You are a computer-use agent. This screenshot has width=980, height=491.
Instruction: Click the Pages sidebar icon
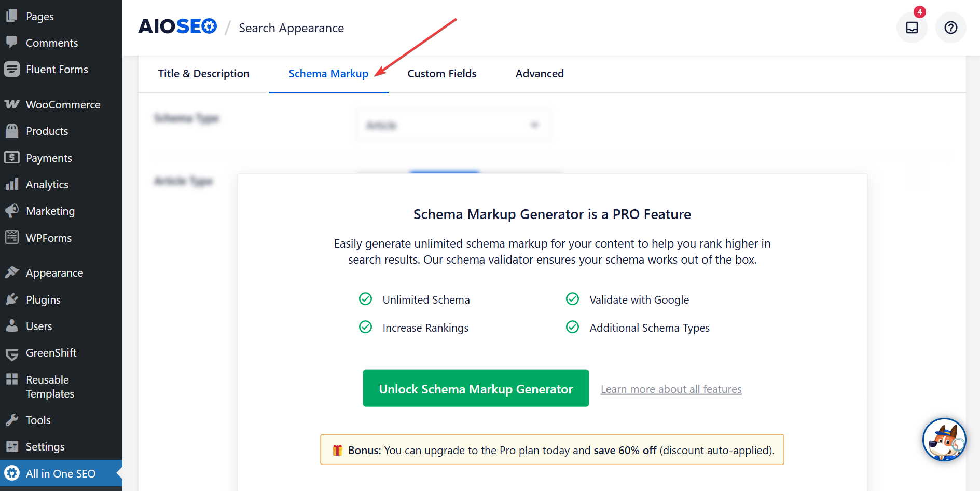(x=11, y=16)
